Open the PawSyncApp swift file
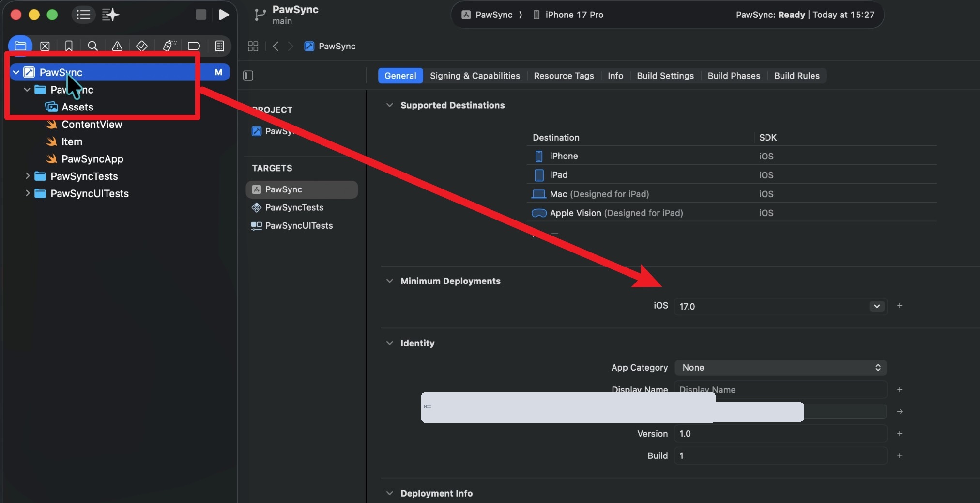Viewport: 980px width, 503px height. tap(92, 159)
